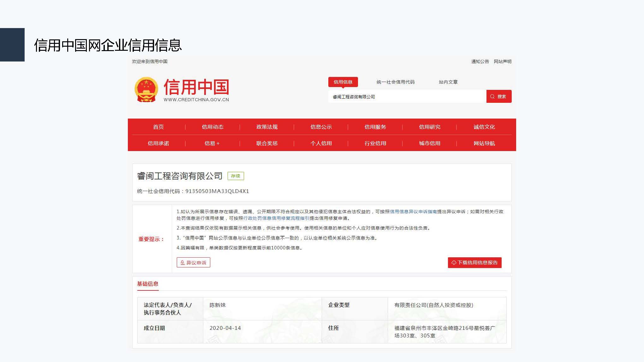644x362 pixels.
Task: Click the 企业类型 label cell
Action: (355, 309)
